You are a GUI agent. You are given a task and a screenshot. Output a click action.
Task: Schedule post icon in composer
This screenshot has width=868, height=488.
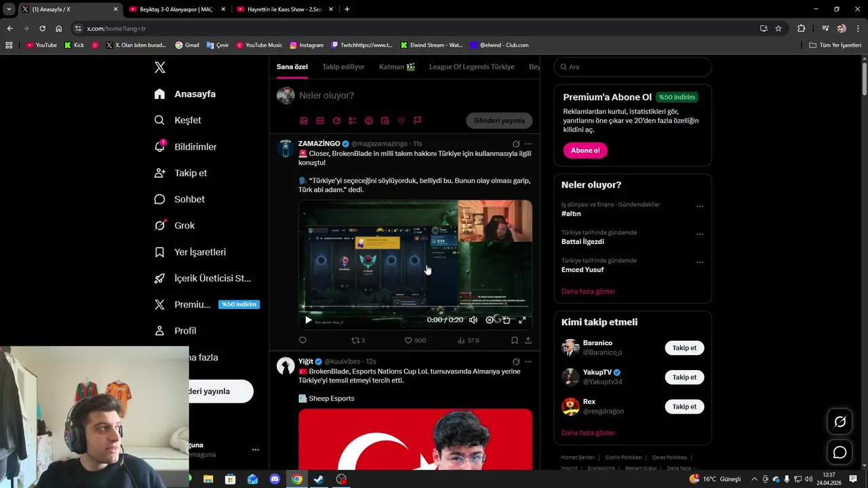point(385,121)
